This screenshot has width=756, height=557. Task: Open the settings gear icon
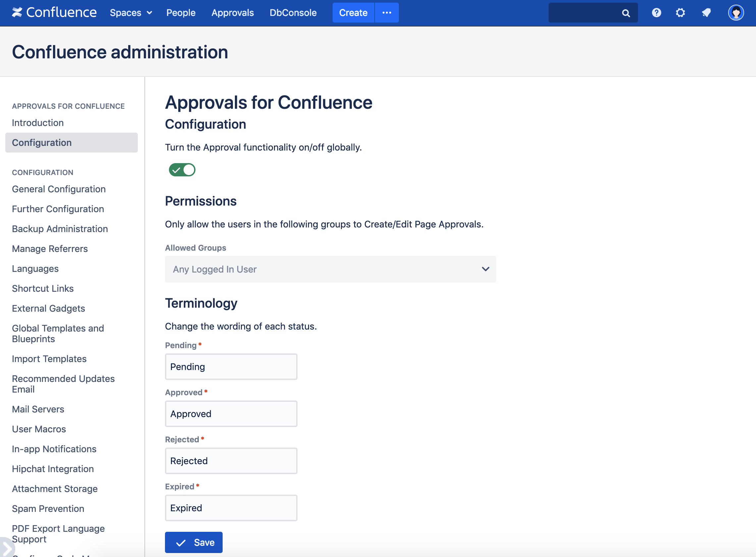(x=680, y=13)
